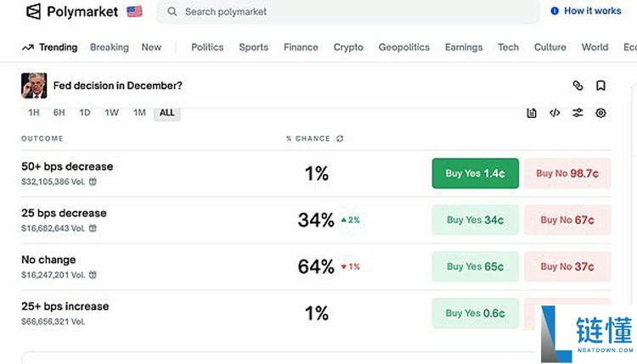The width and height of the screenshot is (637, 364).
Task: Open chart settings gear icon
Action: 600,113
